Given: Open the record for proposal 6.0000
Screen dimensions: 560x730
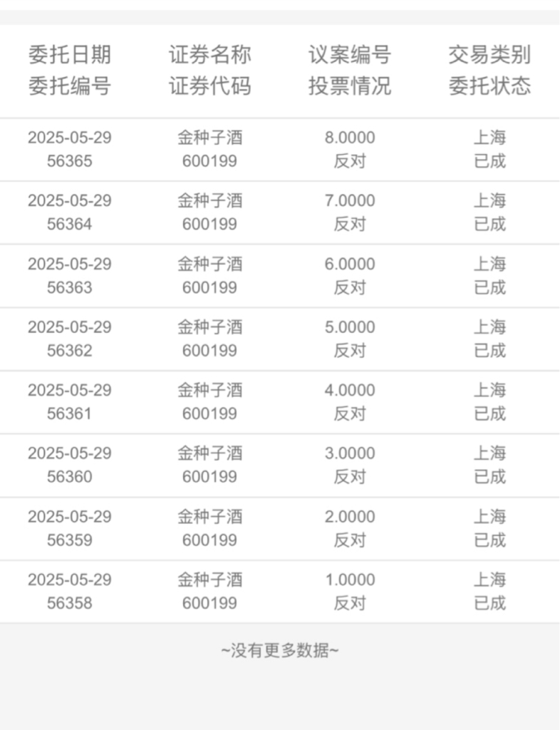Looking at the screenshot, I should pyautogui.click(x=280, y=276).
